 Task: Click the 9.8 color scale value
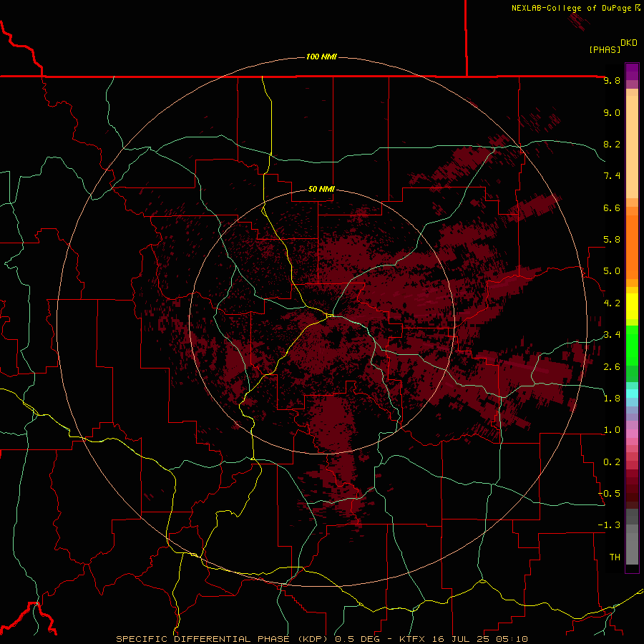click(612, 80)
